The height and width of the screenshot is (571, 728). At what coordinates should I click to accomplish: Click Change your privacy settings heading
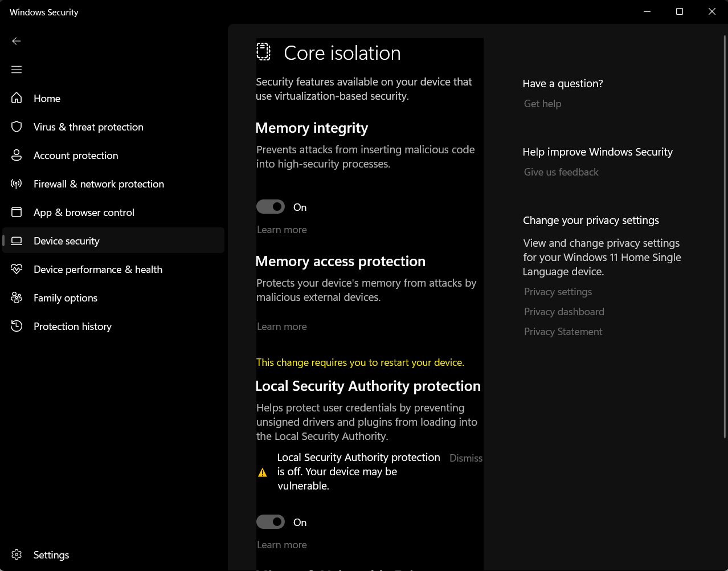(x=591, y=221)
